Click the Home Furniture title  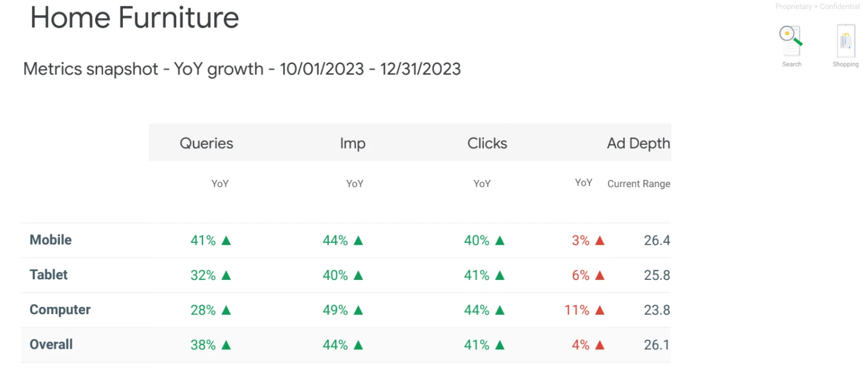coord(134,17)
